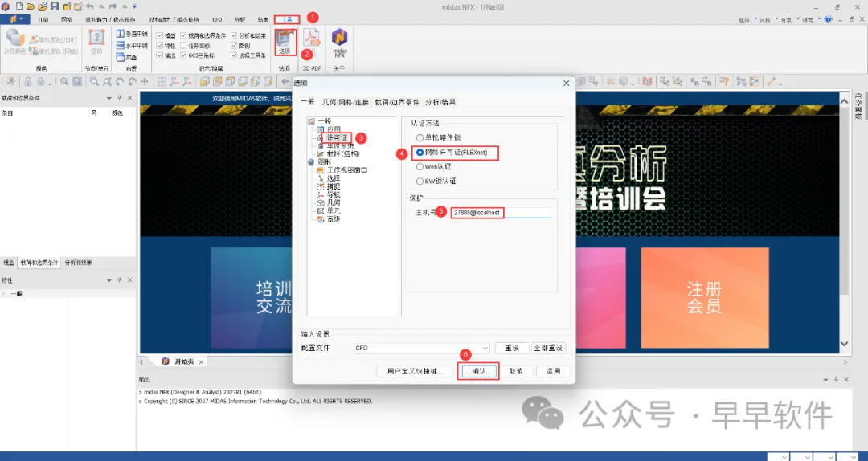Click the 垂直平铺 vertical tile icon
This screenshot has height=461, width=868.
[x=120, y=35]
